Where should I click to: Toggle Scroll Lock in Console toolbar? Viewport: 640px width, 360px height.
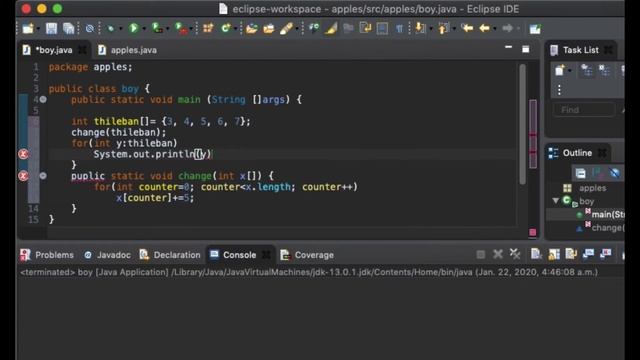point(554,254)
